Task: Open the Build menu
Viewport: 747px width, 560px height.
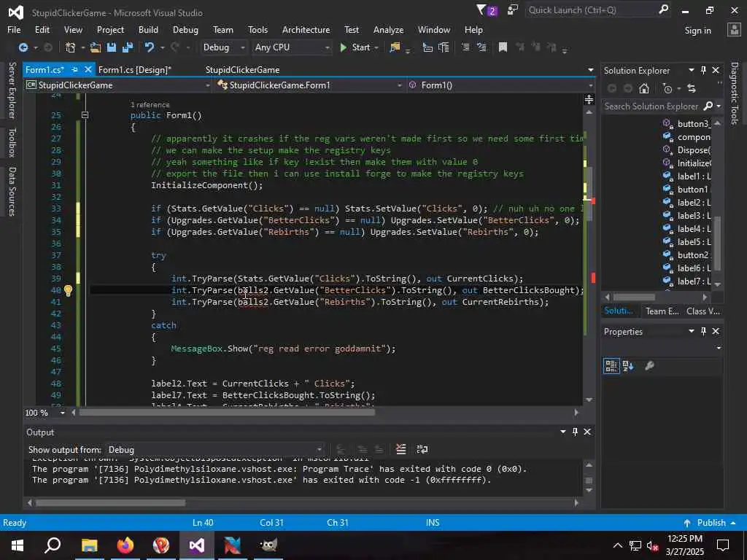Action: (148, 29)
